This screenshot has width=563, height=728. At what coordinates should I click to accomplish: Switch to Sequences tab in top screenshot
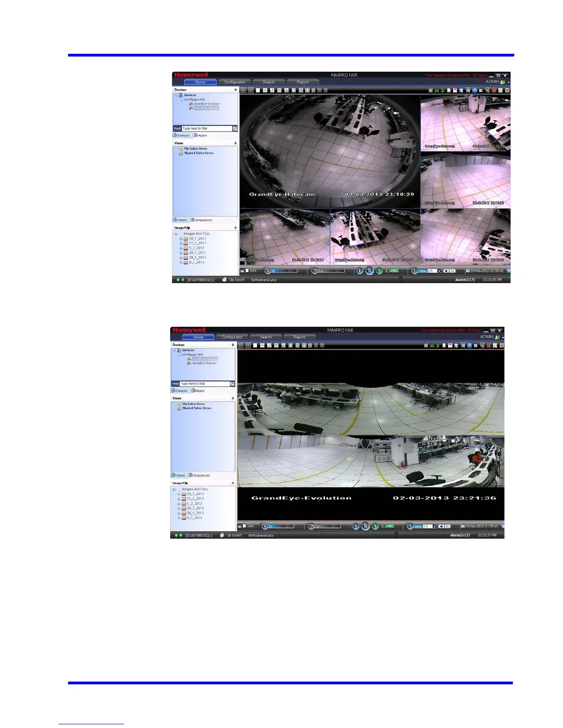[x=201, y=220]
